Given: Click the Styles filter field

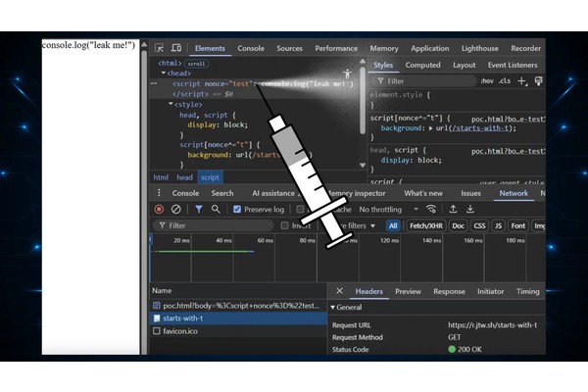Looking at the screenshot, I should coord(423,81).
